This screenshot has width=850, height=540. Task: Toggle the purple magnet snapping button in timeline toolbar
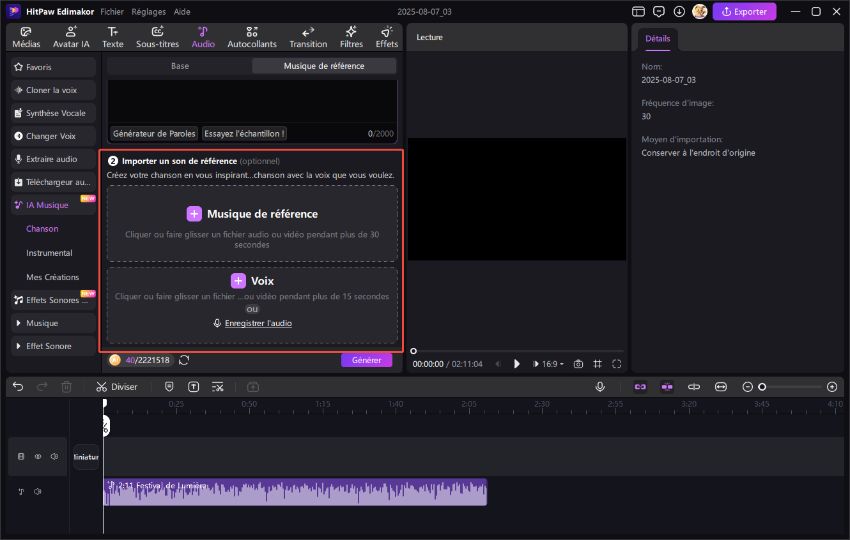667,387
